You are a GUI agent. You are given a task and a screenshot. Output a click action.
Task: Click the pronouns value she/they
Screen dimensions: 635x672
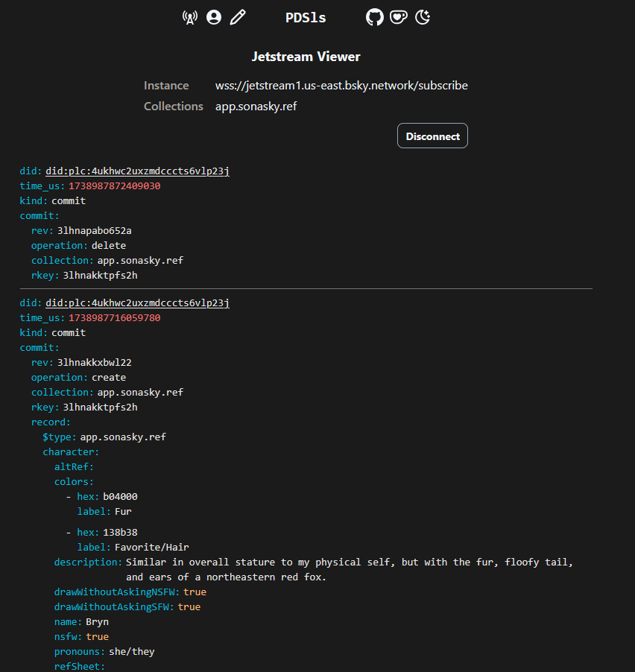(x=131, y=652)
